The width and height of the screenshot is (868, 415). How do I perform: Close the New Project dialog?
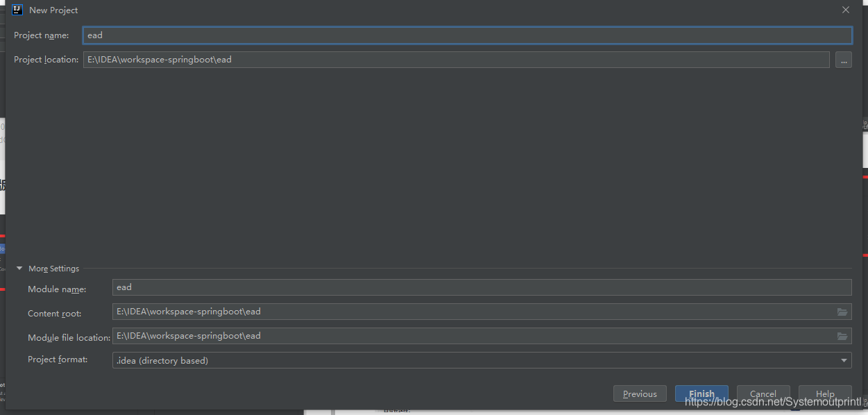(845, 10)
